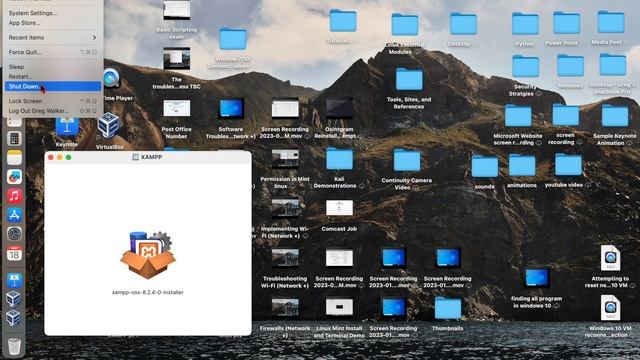Choose App Store... from Apple menu
Viewport: 640px width, 360px height.
[x=52, y=23]
